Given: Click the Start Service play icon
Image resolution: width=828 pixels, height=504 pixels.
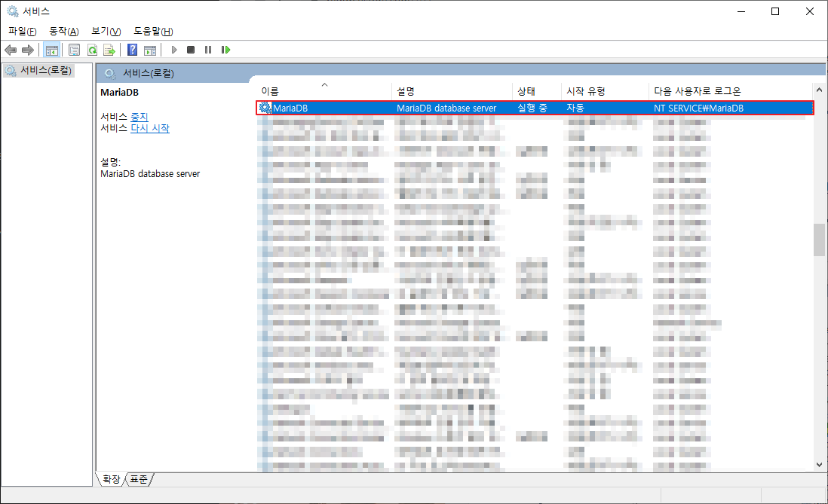Looking at the screenshot, I should (x=173, y=50).
